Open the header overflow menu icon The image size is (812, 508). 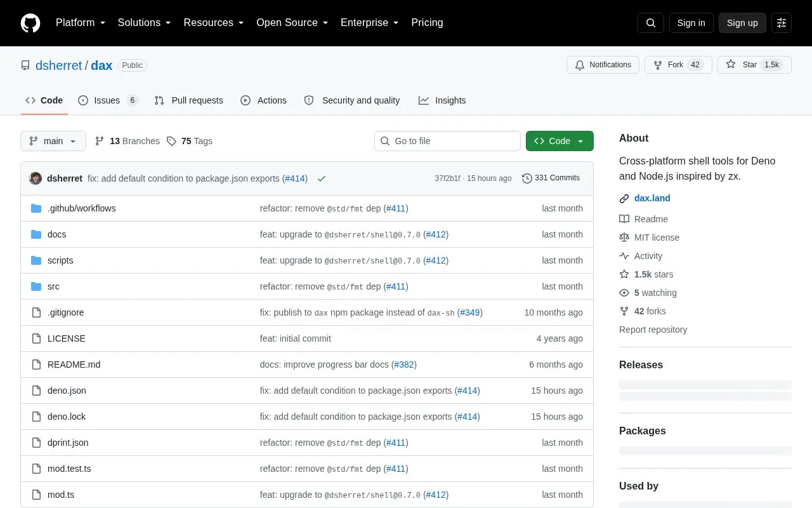(782, 23)
